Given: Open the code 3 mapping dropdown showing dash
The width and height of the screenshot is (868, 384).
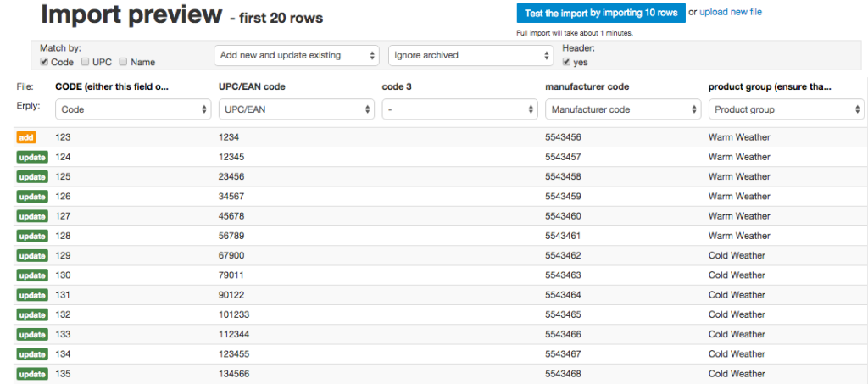Looking at the screenshot, I should tap(460, 109).
